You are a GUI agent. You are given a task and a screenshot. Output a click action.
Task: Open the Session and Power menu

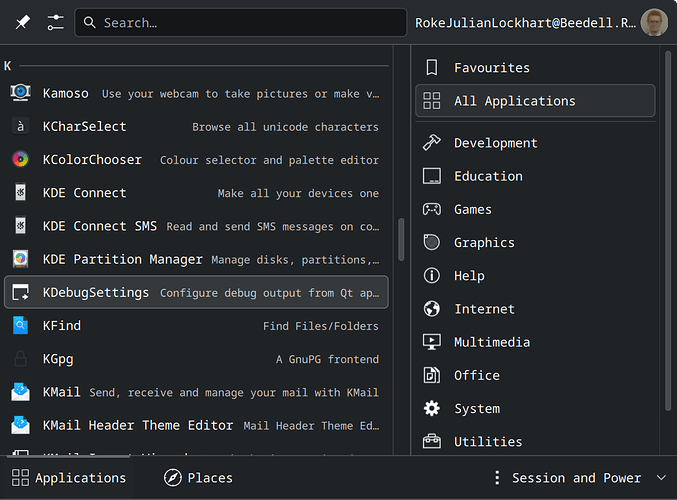click(x=566, y=478)
